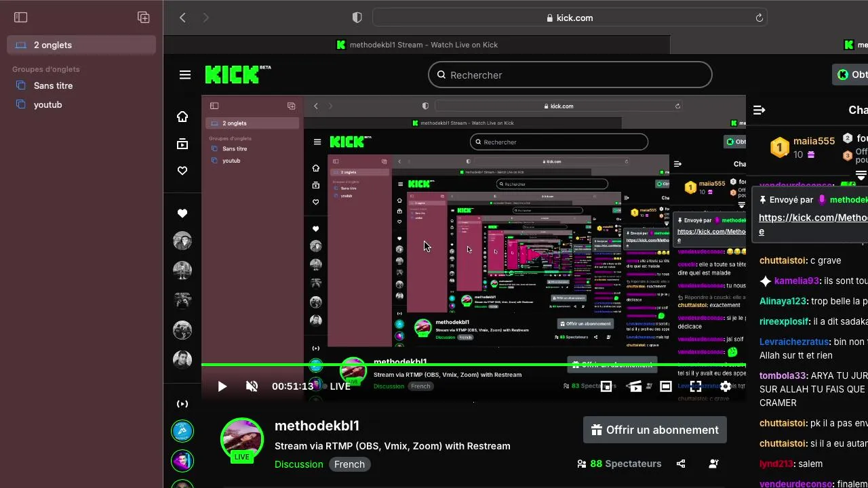868x488 pixels.
Task: Open the outlined heart Following icon
Action: (182, 171)
